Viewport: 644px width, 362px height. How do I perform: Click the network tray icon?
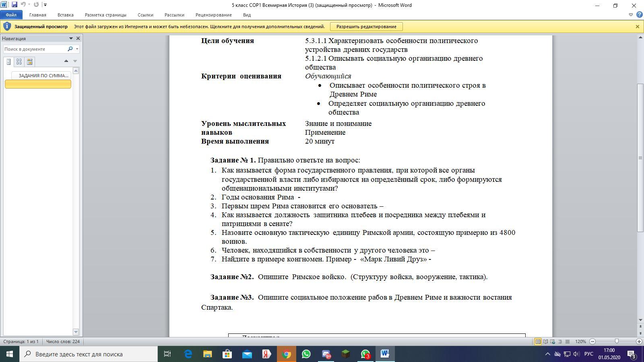pos(567,354)
